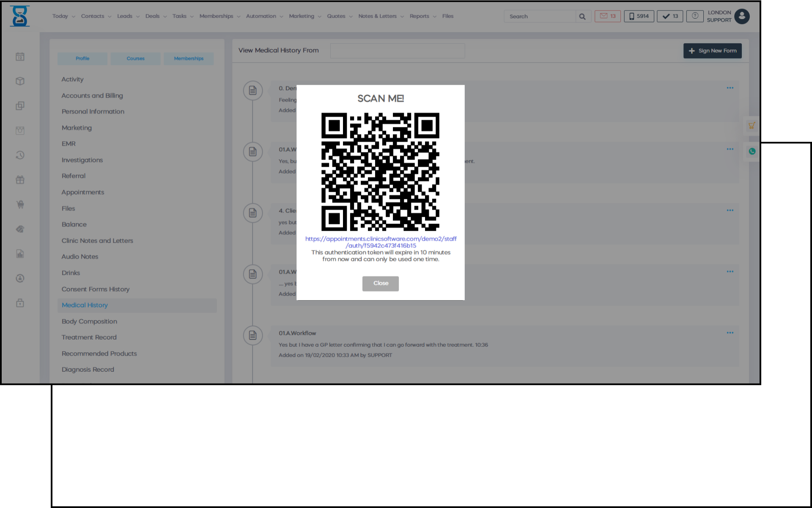The image size is (812, 508).
Task: Switch to the Courses tab
Action: (x=135, y=58)
